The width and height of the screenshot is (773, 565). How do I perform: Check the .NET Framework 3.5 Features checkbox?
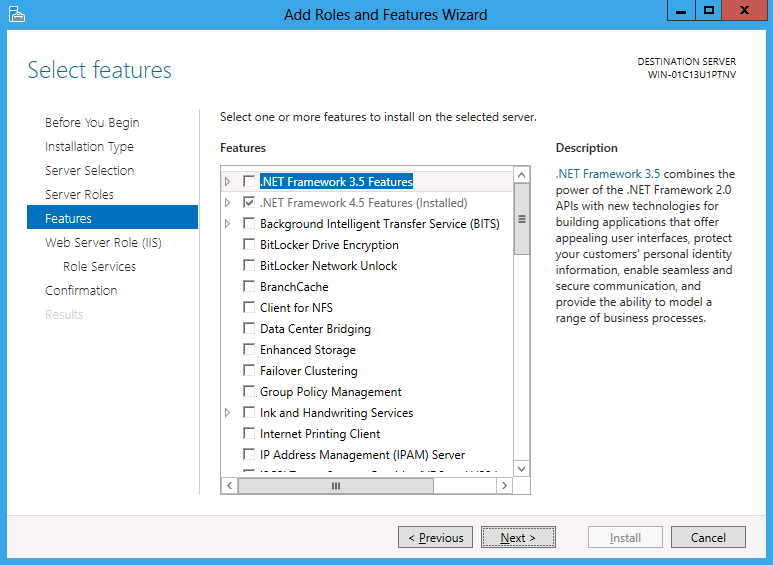tap(249, 181)
